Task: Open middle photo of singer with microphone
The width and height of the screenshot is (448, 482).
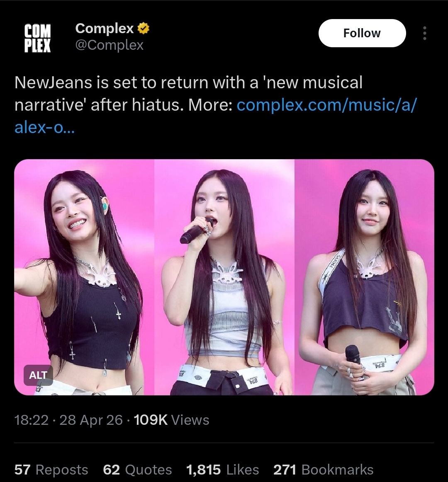Action: 224,277
